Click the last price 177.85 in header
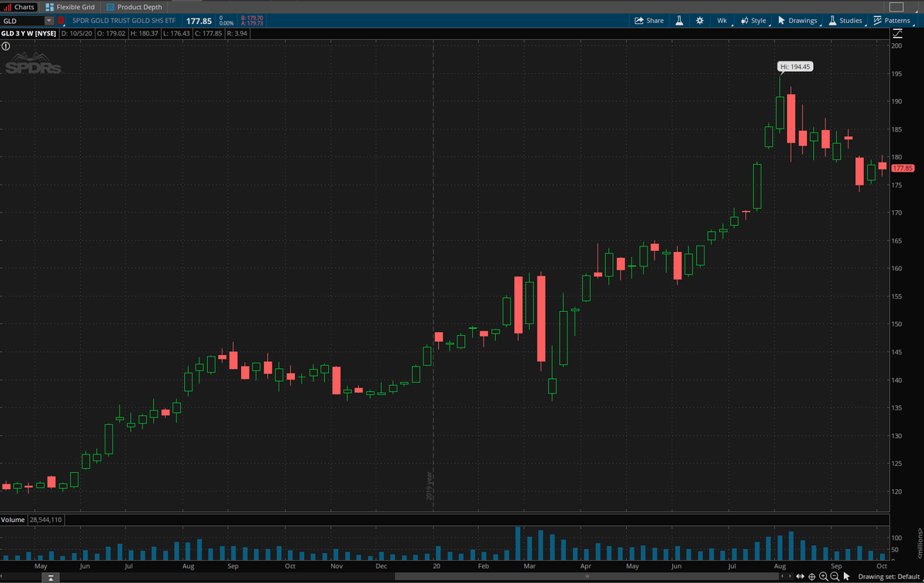The height and width of the screenshot is (583, 924). [x=199, y=21]
